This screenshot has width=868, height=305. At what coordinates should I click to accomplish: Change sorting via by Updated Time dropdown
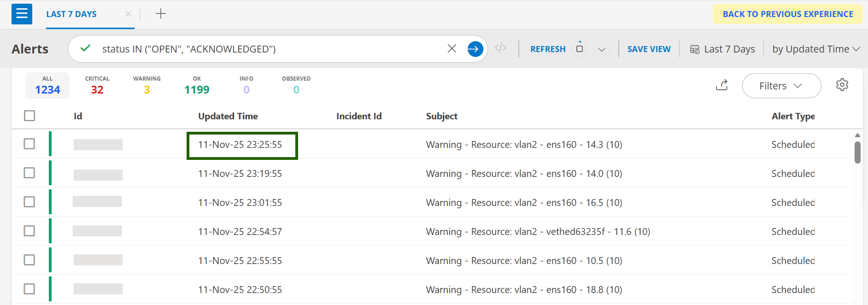pos(815,49)
